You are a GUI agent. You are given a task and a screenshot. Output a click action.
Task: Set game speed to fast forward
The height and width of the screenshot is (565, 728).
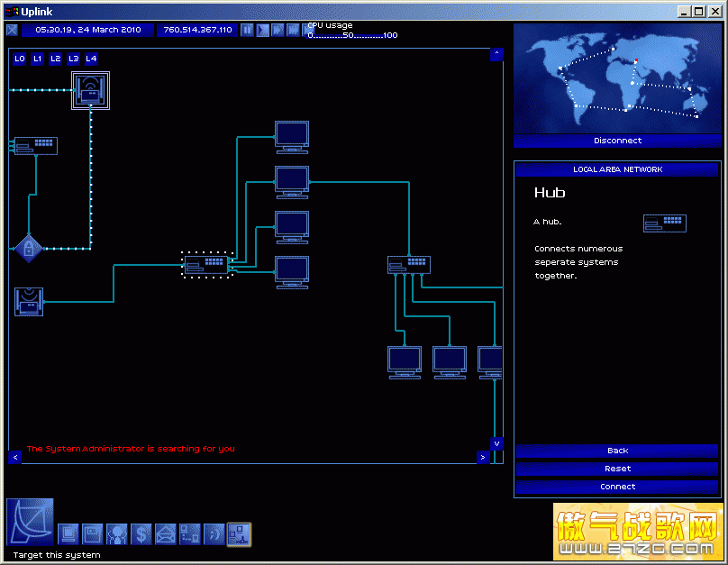[x=278, y=30]
